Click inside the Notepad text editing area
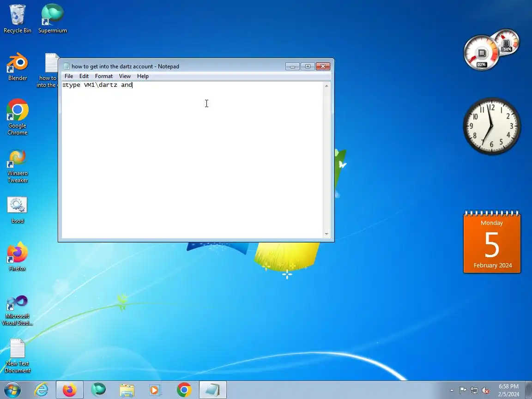The width and height of the screenshot is (532, 399). [193, 160]
